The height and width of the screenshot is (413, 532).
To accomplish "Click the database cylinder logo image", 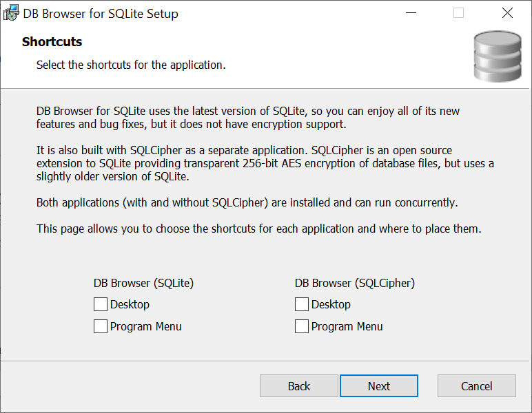I will pyautogui.click(x=498, y=56).
